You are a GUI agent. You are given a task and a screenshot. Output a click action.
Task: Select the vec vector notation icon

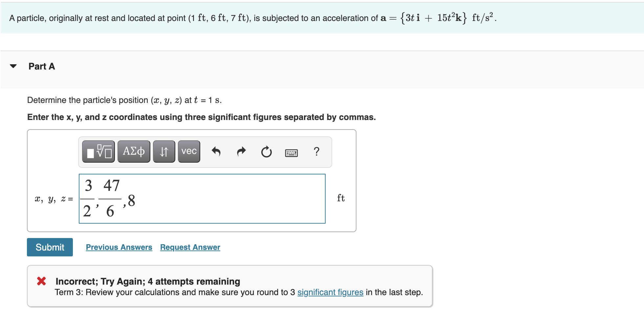tap(188, 151)
